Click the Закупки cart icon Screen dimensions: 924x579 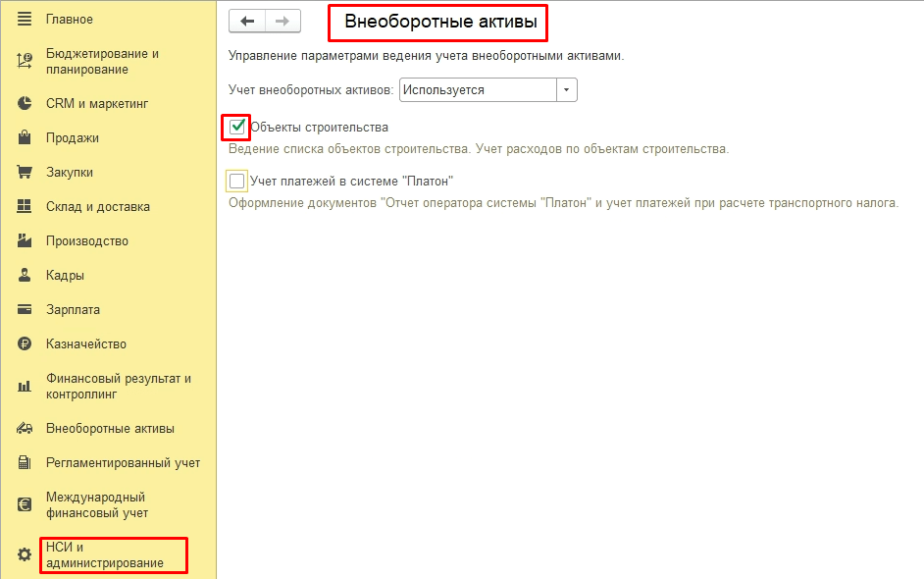pyautogui.click(x=25, y=172)
